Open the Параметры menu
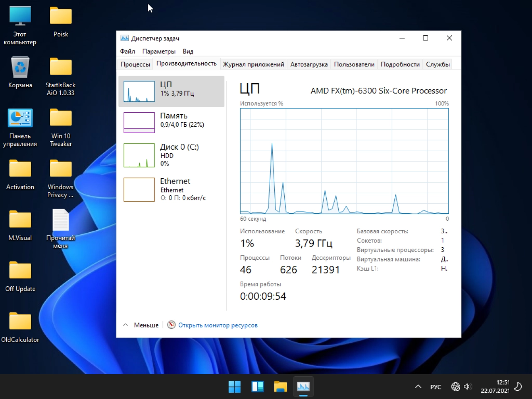The width and height of the screenshot is (532, 399). tap(159, 51)
